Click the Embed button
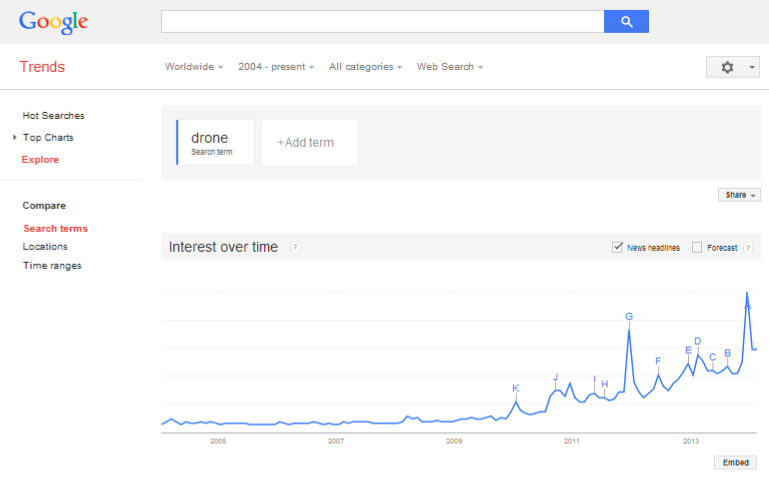The height and width of the screenshot is (485, 769). 735,462
